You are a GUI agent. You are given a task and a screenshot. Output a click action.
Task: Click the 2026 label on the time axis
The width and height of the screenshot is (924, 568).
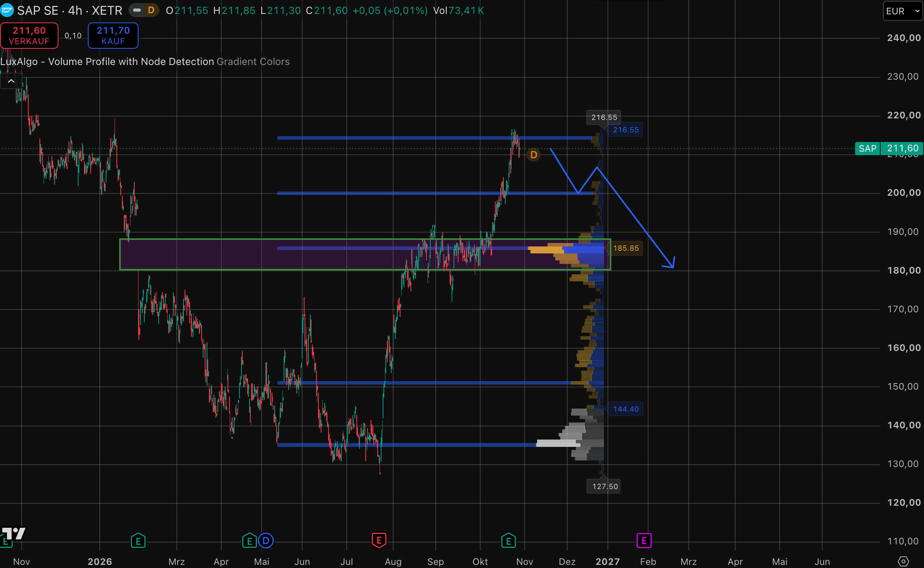pyautogui.click(x=100, y=561)
